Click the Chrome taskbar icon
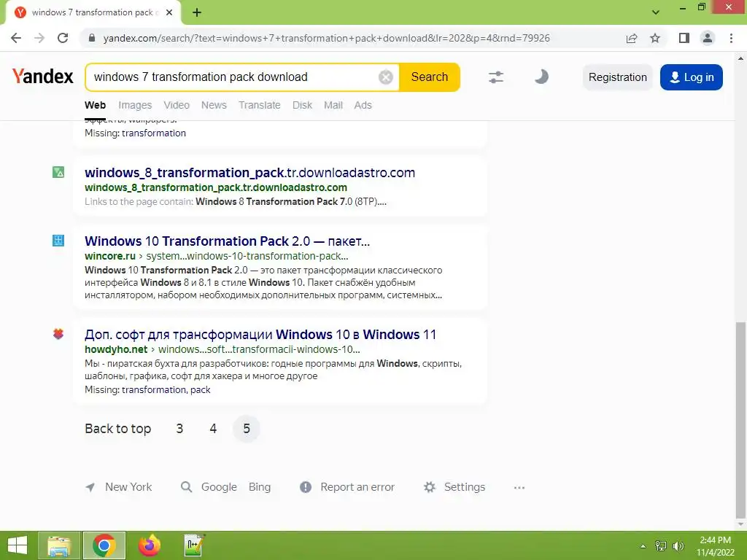 (104, 545)
